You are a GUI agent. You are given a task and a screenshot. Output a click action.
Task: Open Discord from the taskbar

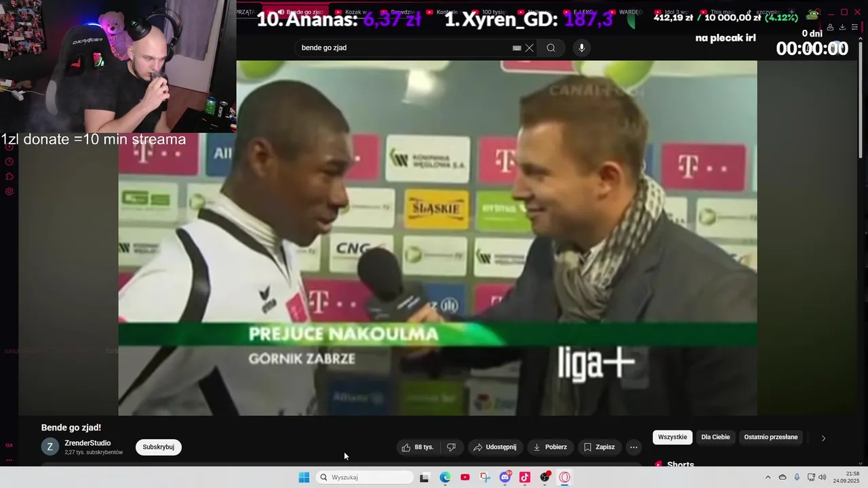pos(505,477)
